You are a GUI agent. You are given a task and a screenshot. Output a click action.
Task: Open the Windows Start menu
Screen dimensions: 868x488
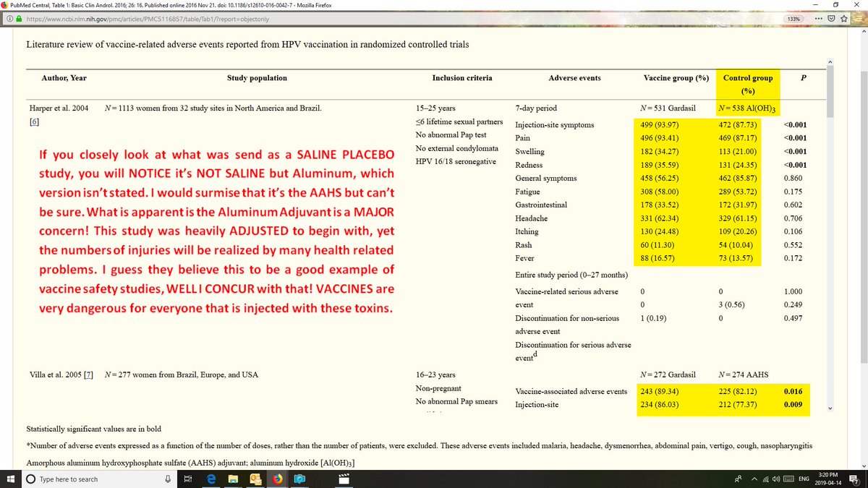(12, 479)
